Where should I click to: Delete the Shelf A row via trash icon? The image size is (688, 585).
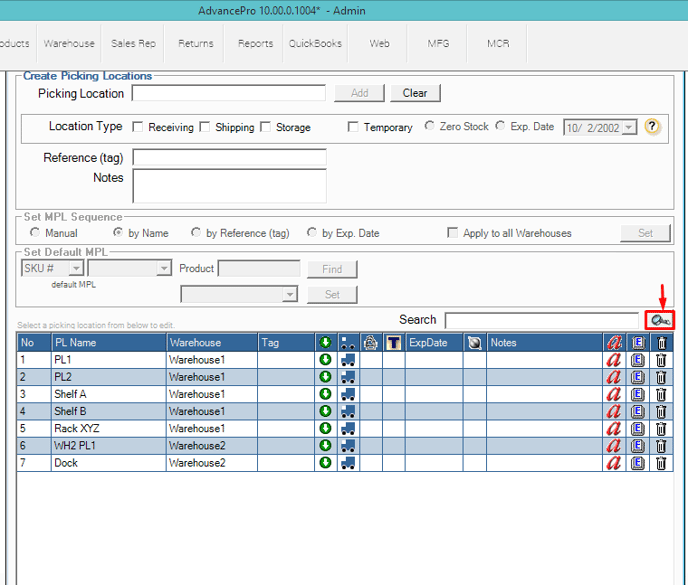(660, 394)
